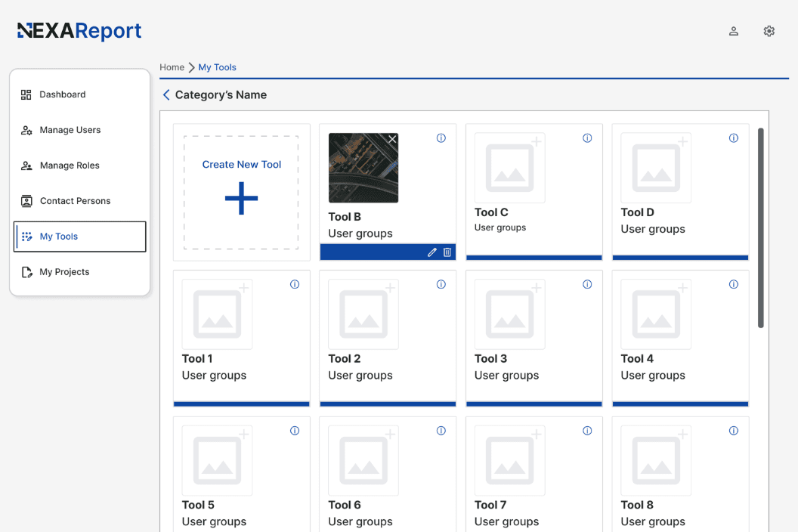The height and width of the screenshot is (532, 798).
Task: Click the Tool B map thumbnail
Action: pos(363,168)
